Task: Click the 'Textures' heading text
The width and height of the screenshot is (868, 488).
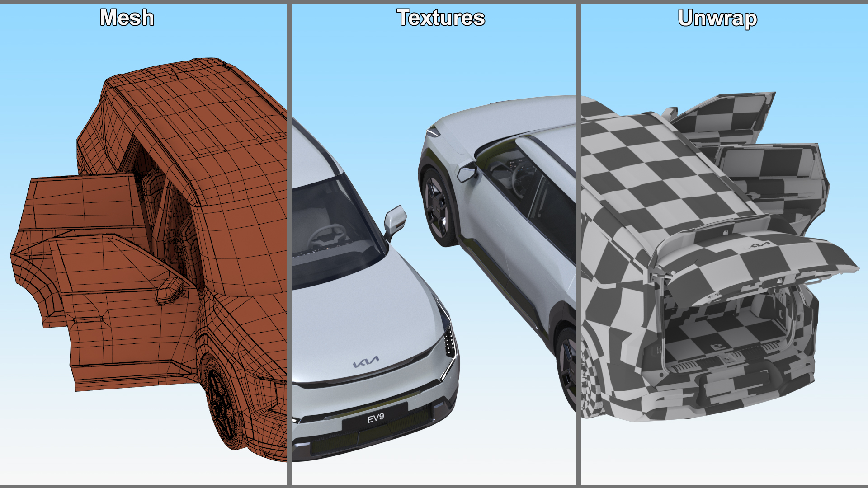Action: pos(441,18)
